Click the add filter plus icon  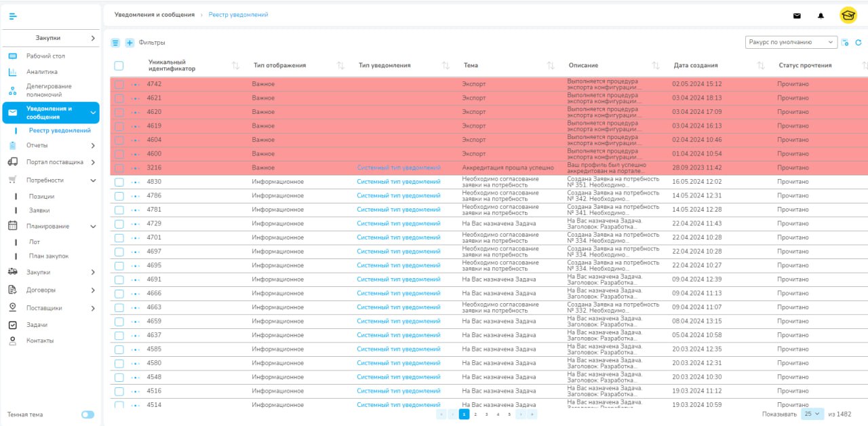(130, 43)
